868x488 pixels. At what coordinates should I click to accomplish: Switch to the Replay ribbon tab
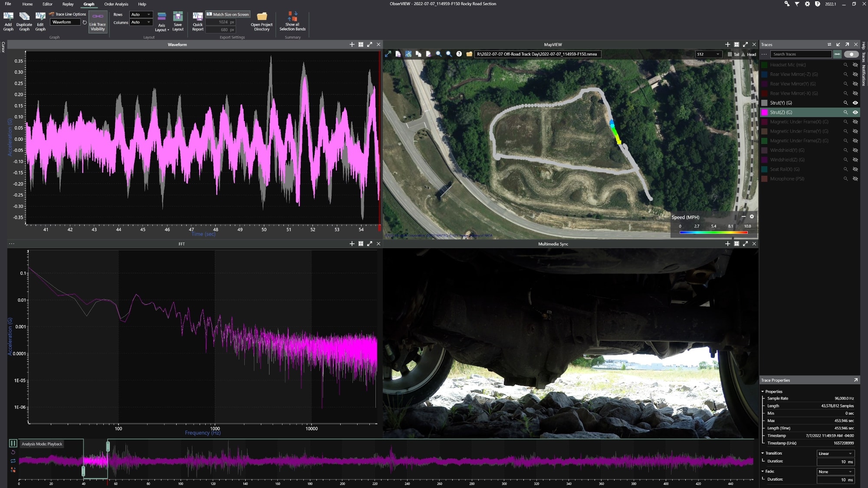(x=68, y=4)
